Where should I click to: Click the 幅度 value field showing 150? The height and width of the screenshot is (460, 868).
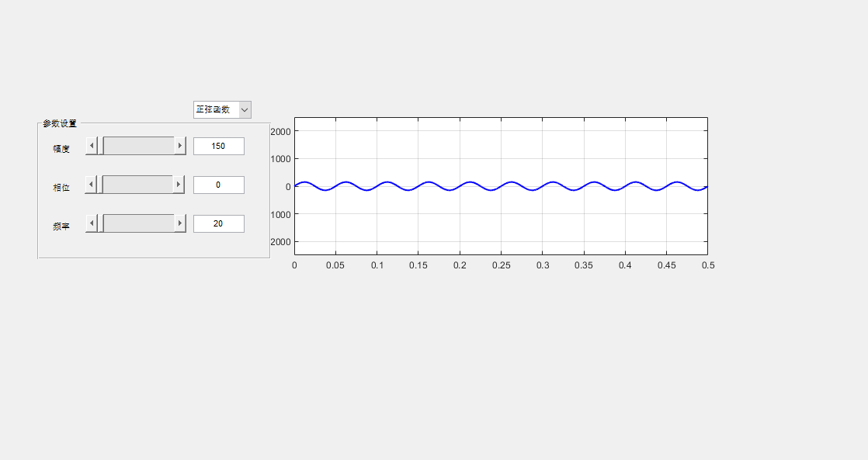(x=219, y=146)
